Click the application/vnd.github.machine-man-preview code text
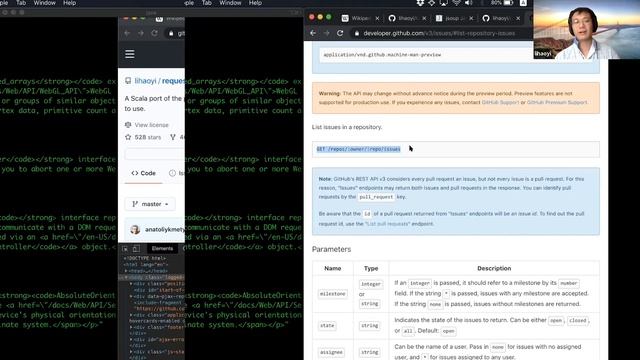This screenshot has width=640, height=360. coord(382,55)
